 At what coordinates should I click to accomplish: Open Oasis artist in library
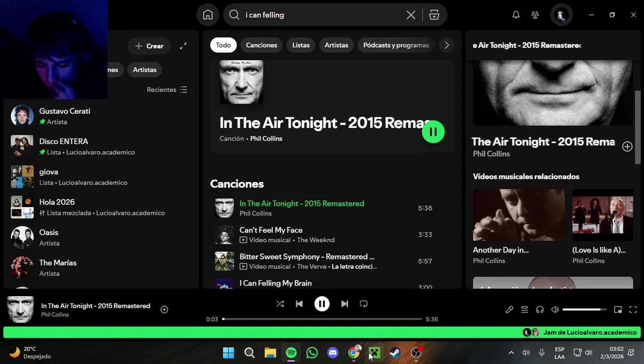coord(101,238)
